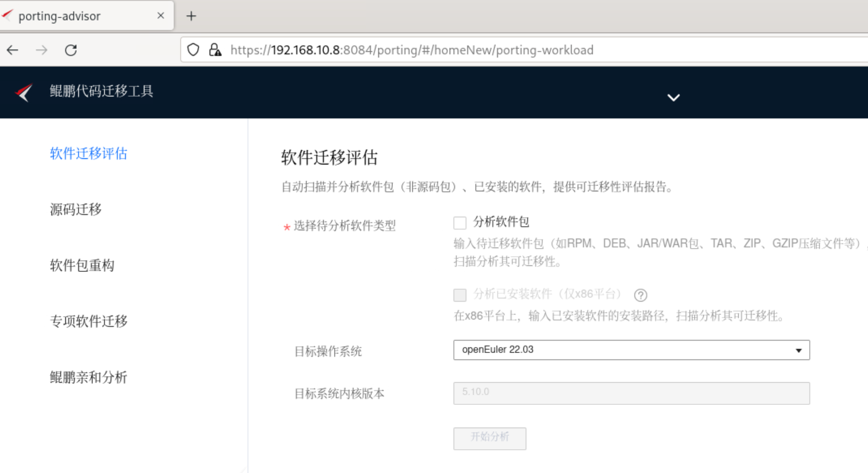
Task: Click the 开始分析 button
Action: pyautogui.click(x=490, y=438)
